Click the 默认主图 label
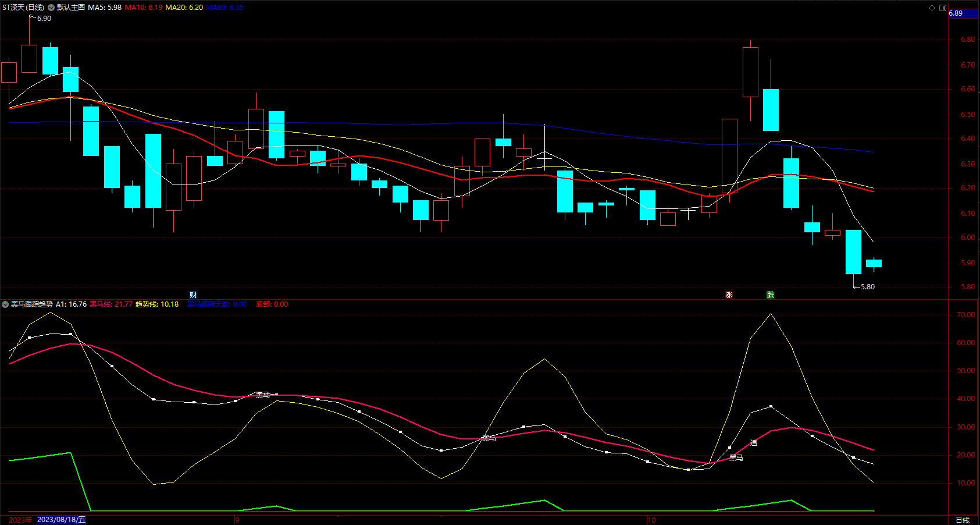Image resolution: width=980 pixels, height=525 pixels. click(71, 8)
